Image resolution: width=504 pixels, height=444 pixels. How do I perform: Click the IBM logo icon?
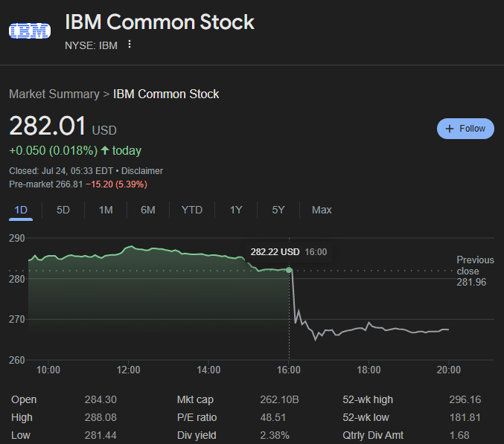coord(30,30)
